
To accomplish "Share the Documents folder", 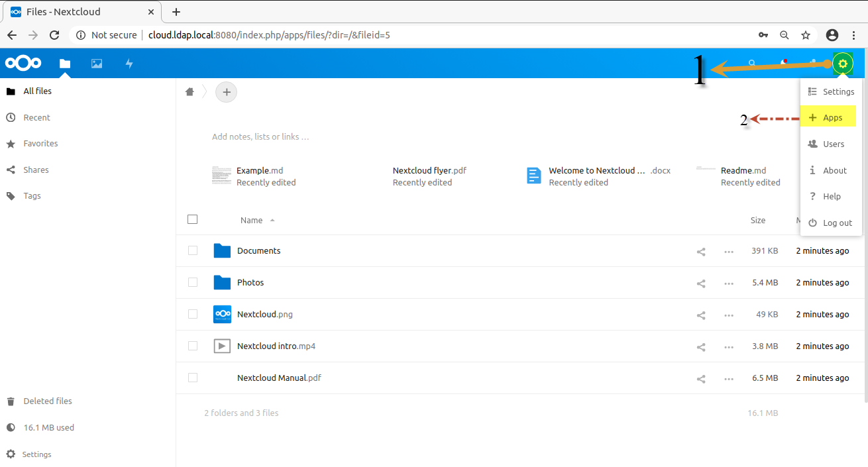I will click(701, 251).
